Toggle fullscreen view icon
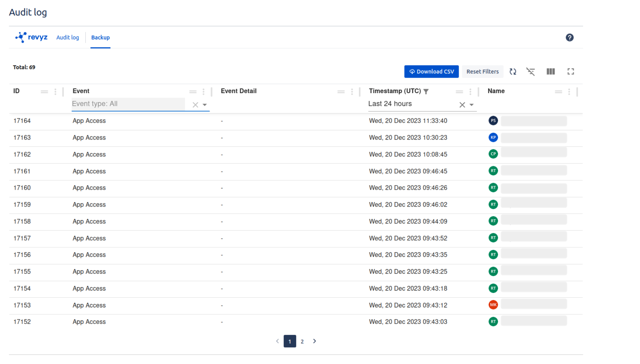The height and width of the screenshot is (364, 640). point(570,72)
